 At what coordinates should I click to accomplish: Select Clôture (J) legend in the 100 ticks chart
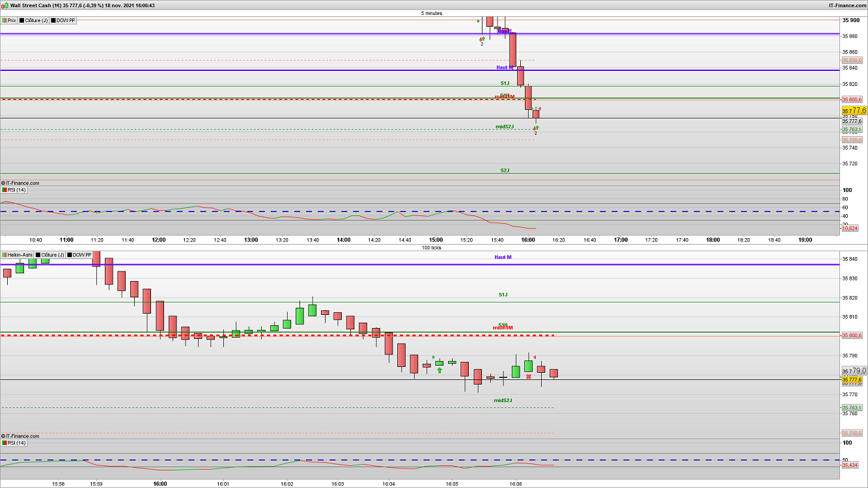pyautogui.click(x=51, y=254)
